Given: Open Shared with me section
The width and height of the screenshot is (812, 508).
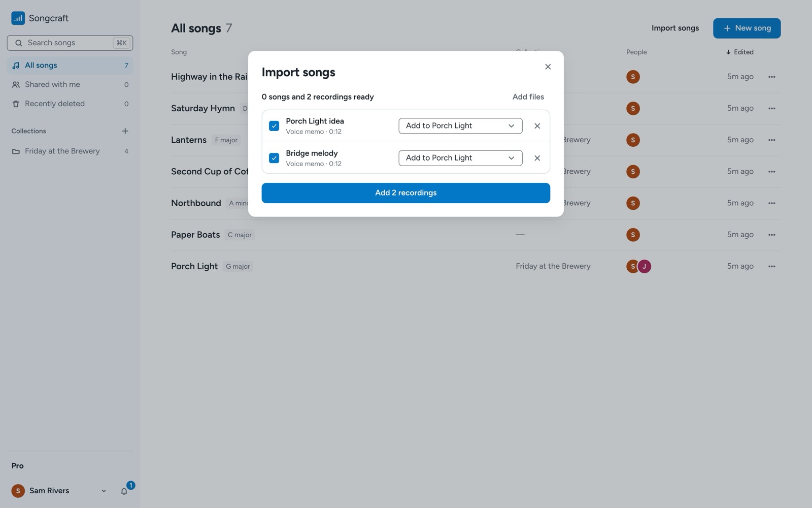Looking at the screenshot, I should 70,84.
